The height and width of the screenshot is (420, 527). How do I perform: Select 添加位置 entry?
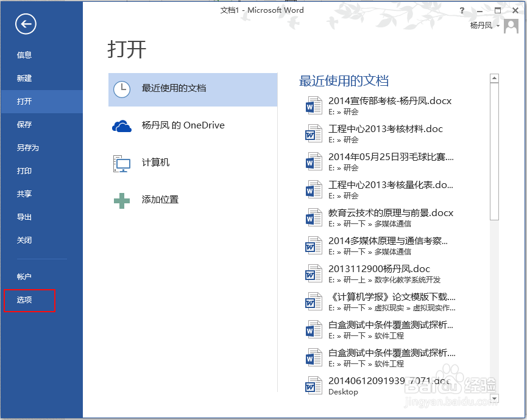pyautogui.click(x=193, y=200)
